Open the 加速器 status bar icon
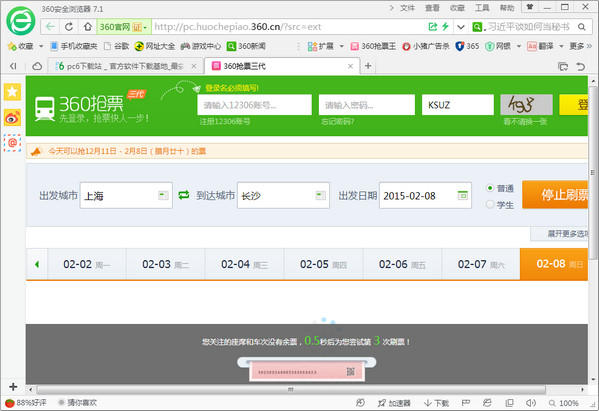Screen dimensions: 599x411 [x=394, y=403]
